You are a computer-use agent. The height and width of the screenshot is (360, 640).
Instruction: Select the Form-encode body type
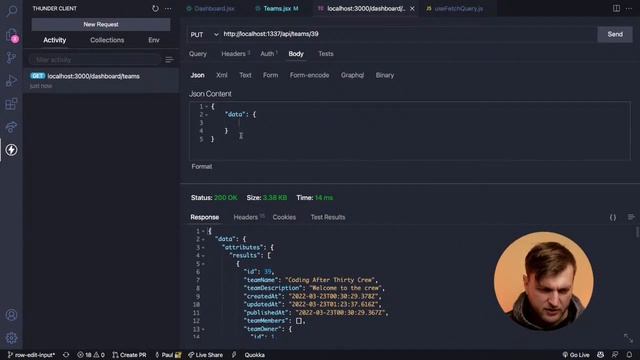coord(309,75)
